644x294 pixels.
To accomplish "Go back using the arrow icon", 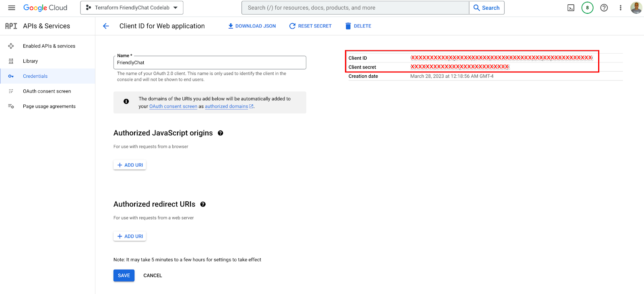I will pos(106,26).
